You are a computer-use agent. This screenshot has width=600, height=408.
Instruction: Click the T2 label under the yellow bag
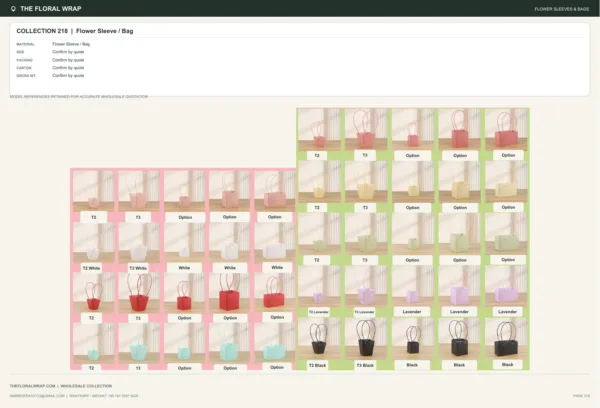pos(317,207)
